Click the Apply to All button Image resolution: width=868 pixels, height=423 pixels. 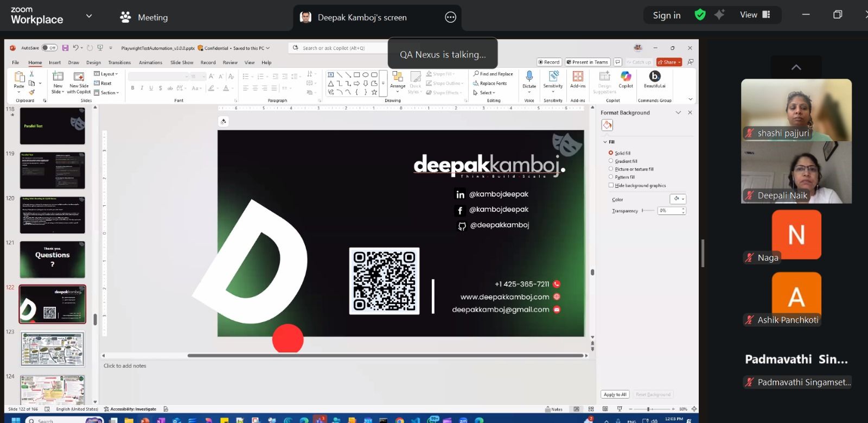coord(615,394)
